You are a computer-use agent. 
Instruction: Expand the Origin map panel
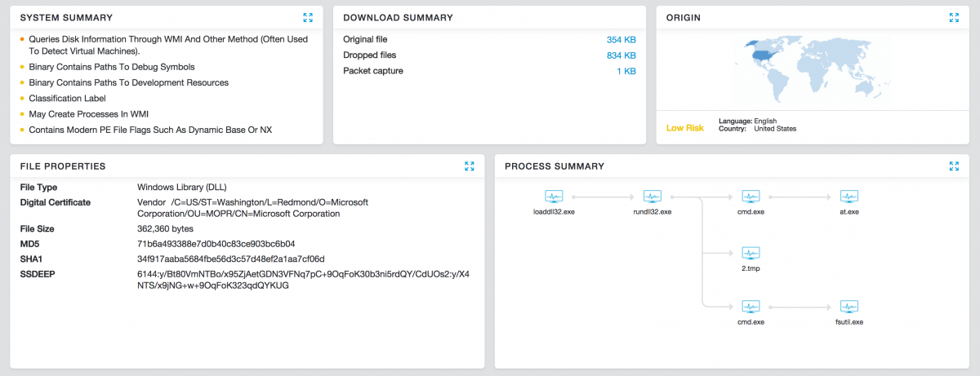click(954, 17)
